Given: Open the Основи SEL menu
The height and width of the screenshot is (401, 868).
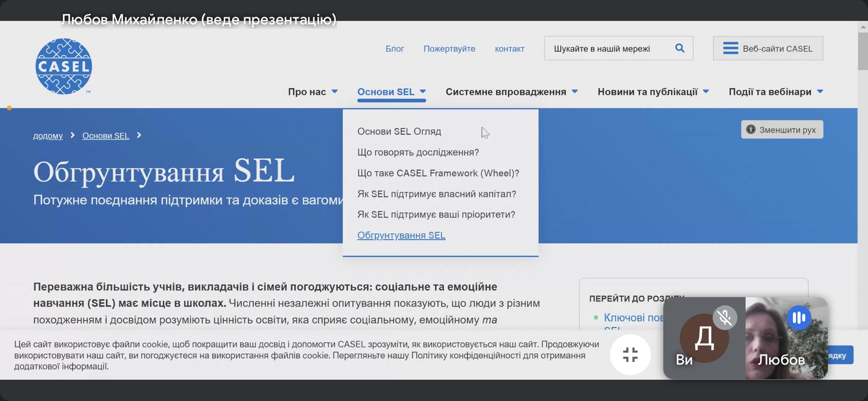Looking at the screenshot, I should (x=386, y=92).
